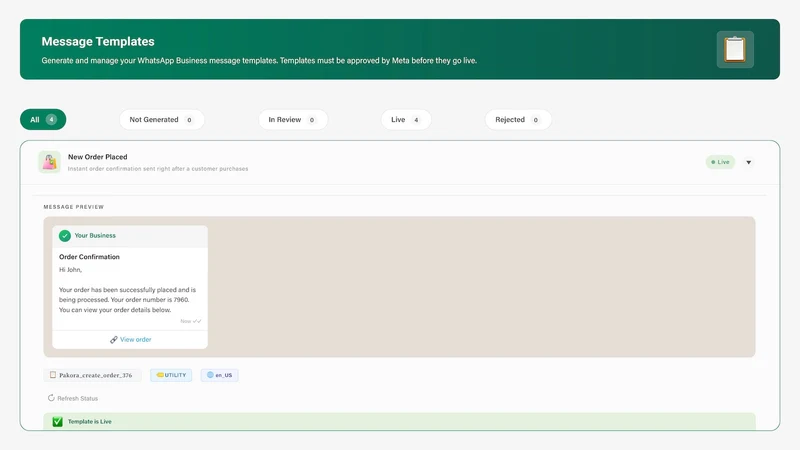This screenshot has height=450, width=800.
Task: Click the globe icon in en_US tag
Action: coord(210,375)
